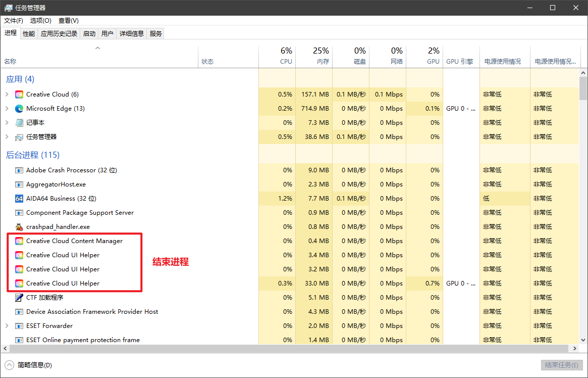588x378 pixels.
Task: Click the AggregatorHost.exe icon
Action: point(19,184)
